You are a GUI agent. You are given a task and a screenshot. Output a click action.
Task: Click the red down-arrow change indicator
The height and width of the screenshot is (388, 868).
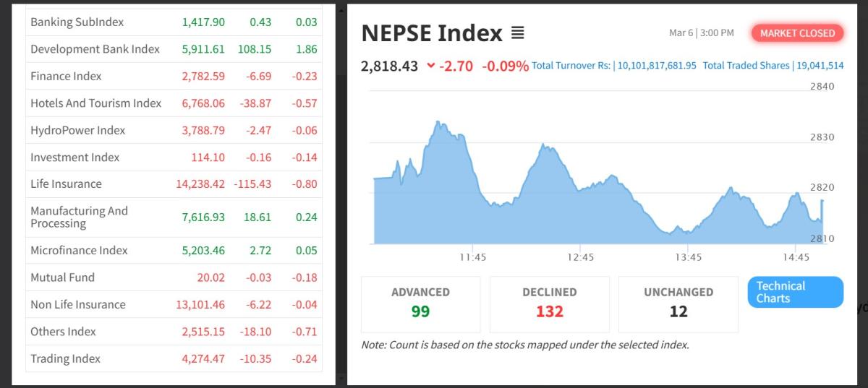point(431,66)
